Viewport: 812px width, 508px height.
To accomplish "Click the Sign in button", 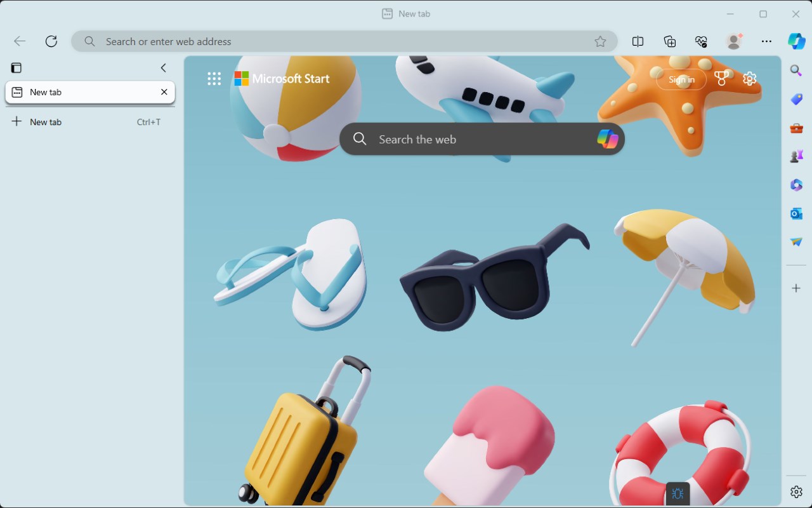I will click(x=681, y=79).
